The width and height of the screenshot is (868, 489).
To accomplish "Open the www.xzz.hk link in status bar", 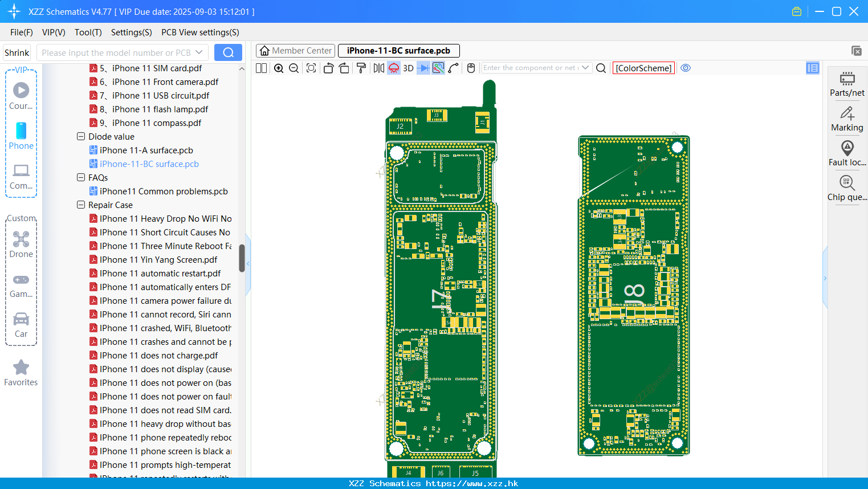I will (472, 483).
